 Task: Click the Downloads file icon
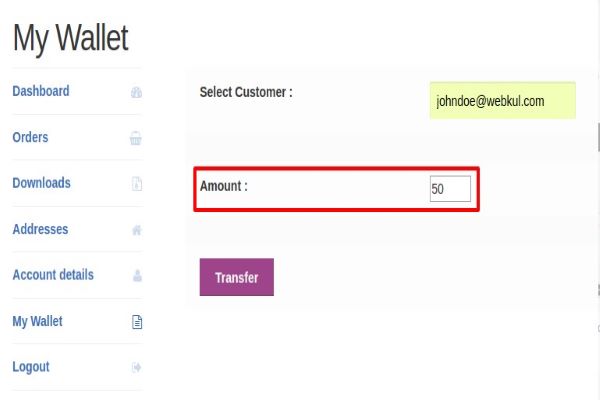pos(136,184)
